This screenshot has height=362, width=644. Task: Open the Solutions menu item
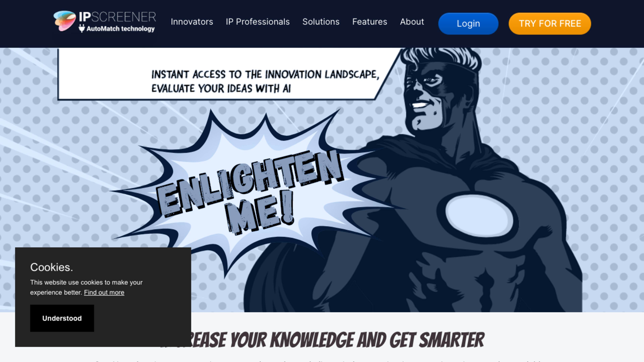coord(321,22)
